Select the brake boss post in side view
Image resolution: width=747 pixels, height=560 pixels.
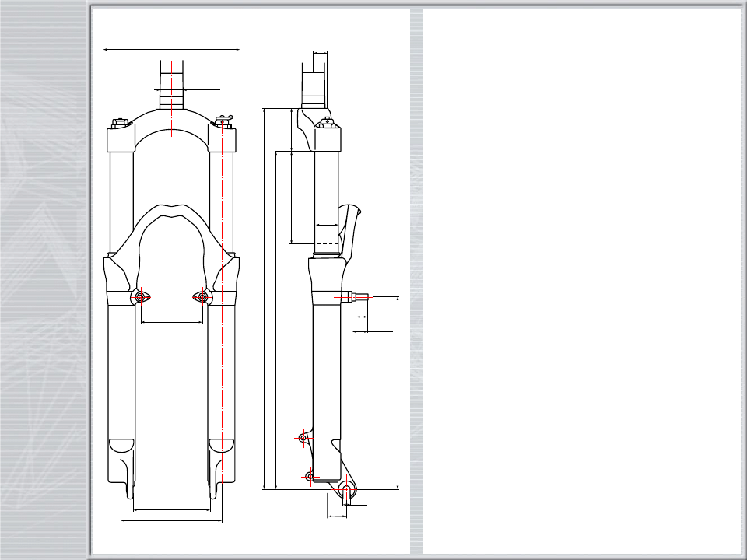(360, 296)
